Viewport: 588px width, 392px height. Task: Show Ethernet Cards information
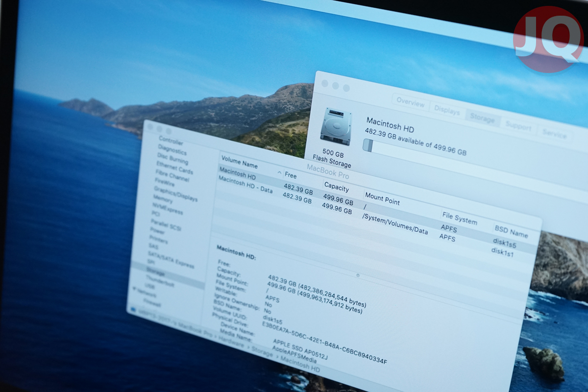174,168
